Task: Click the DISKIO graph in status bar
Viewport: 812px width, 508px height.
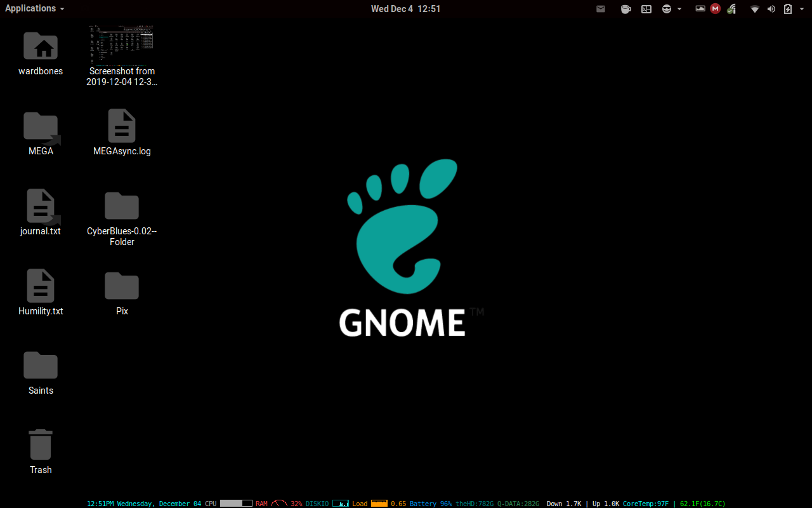Action: point(341,503)
